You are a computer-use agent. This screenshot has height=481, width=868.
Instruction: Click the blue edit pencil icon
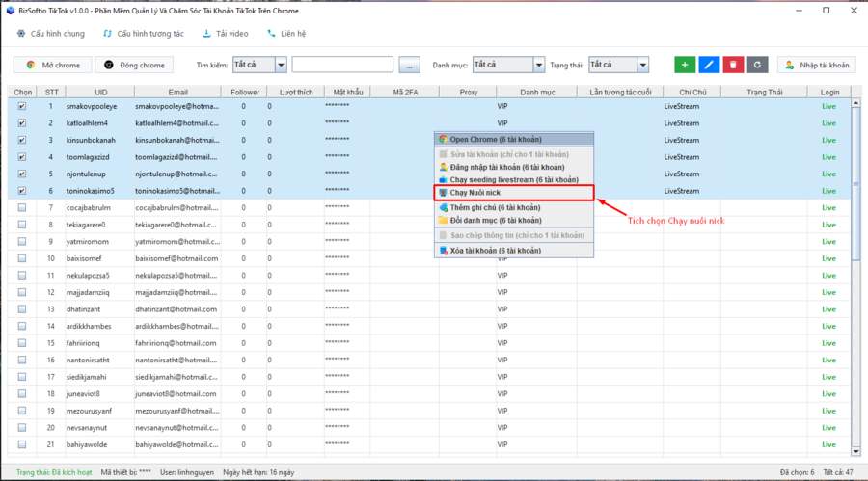[x=710, y=65]
